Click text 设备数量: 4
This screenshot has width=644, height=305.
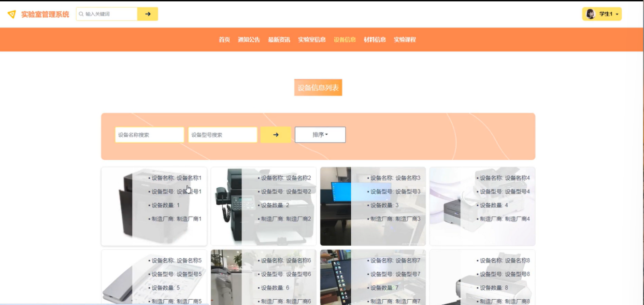[494, 205]
